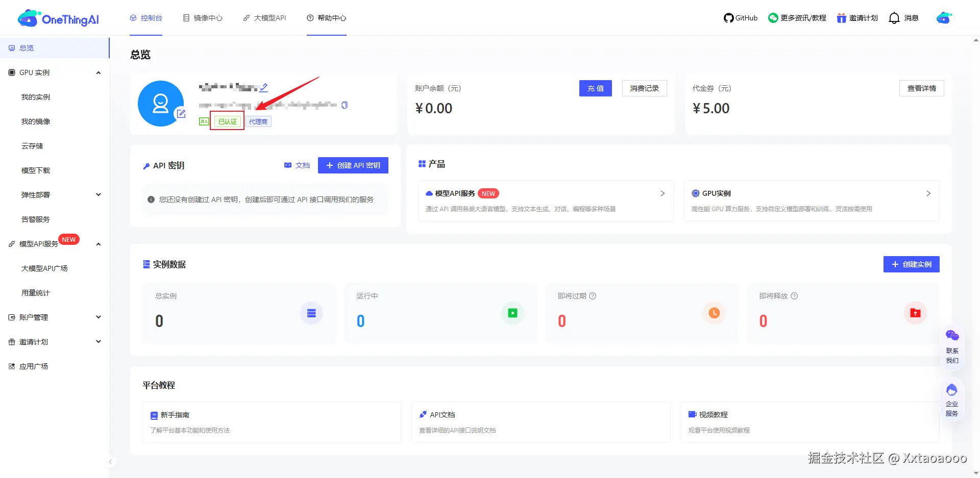This screenshot has height=478, width=980.
Task: Click the expiring soon clock icon
Action: click(714, 313)
